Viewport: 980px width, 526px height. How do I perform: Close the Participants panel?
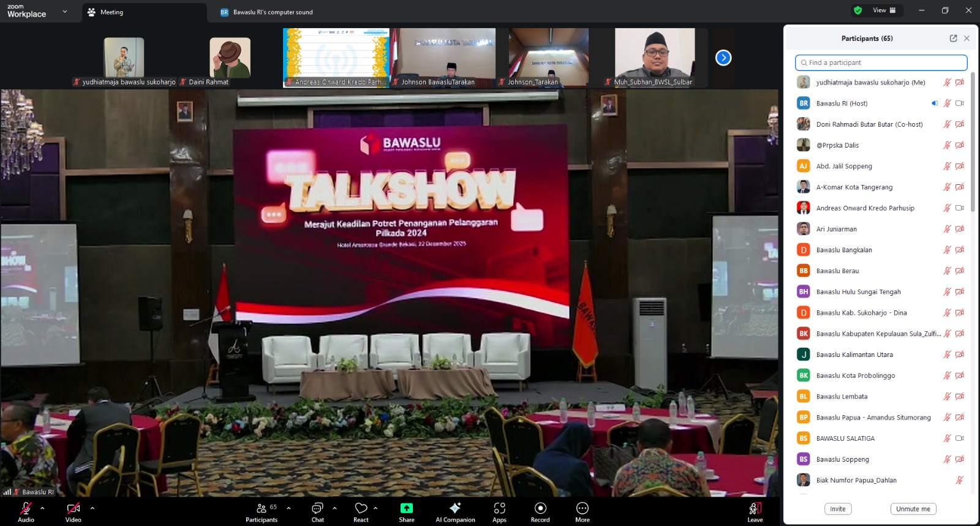(x=967, y=38)
